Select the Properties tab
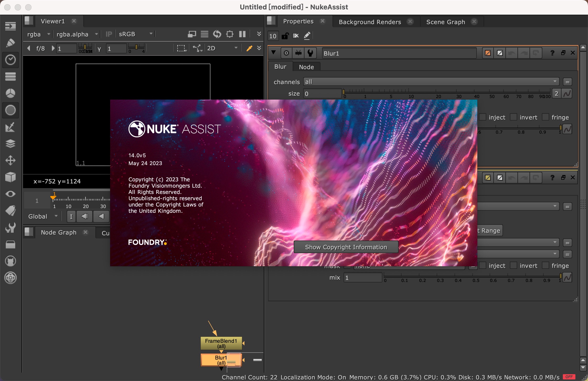 pos(298,21)
